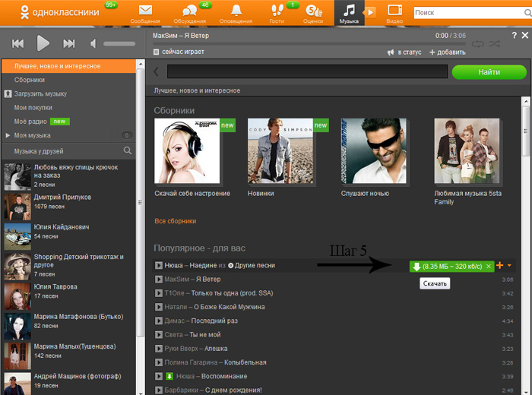Play Полина Гагарина – Колыбельная
This screenshot has width=532, height=395.
click(158, 362)
